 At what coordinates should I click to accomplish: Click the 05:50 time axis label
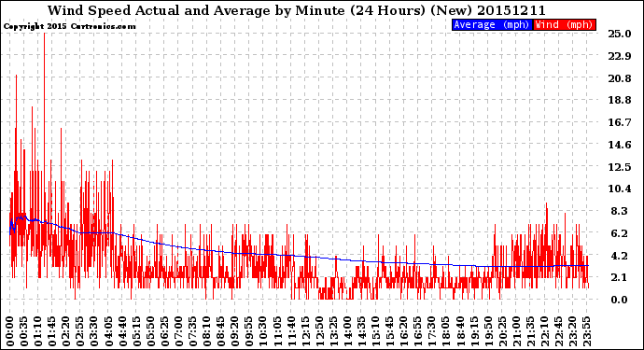[x=150, y=331]
